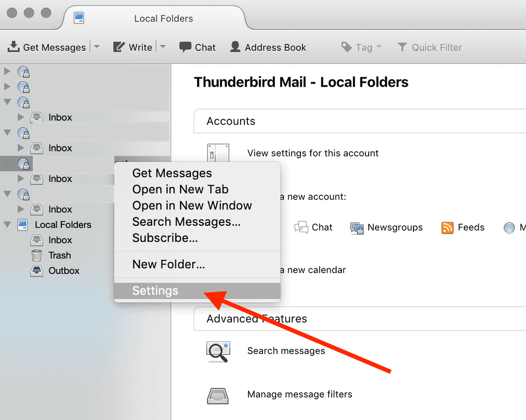
Task: Click the Newsgroups icon
Action: point(357,228)
